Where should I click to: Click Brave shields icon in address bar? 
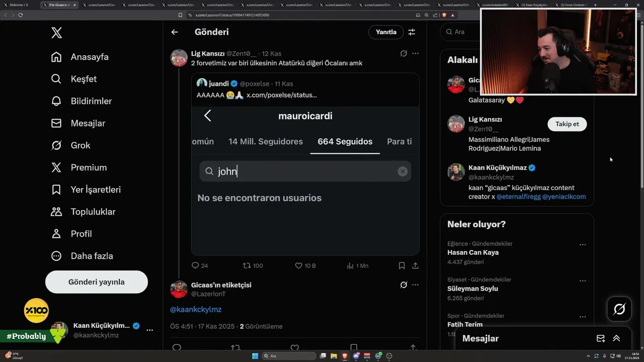tap(444, 15)
